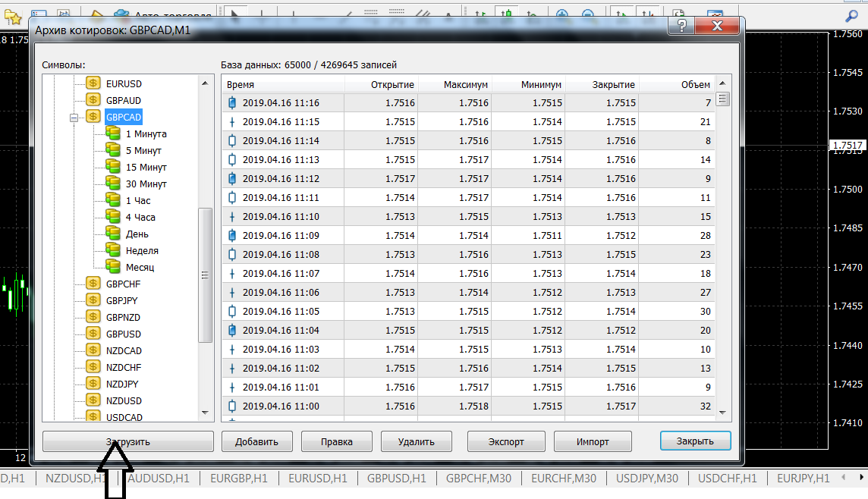
Task: Click volume value 32 in the 11:00 row
Action: point(706,406)
